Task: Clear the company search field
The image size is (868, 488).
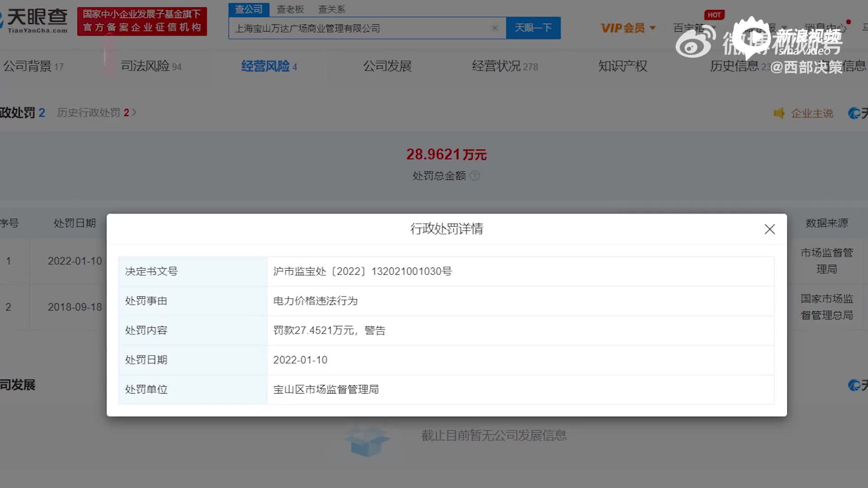Action: pos(495,28)
